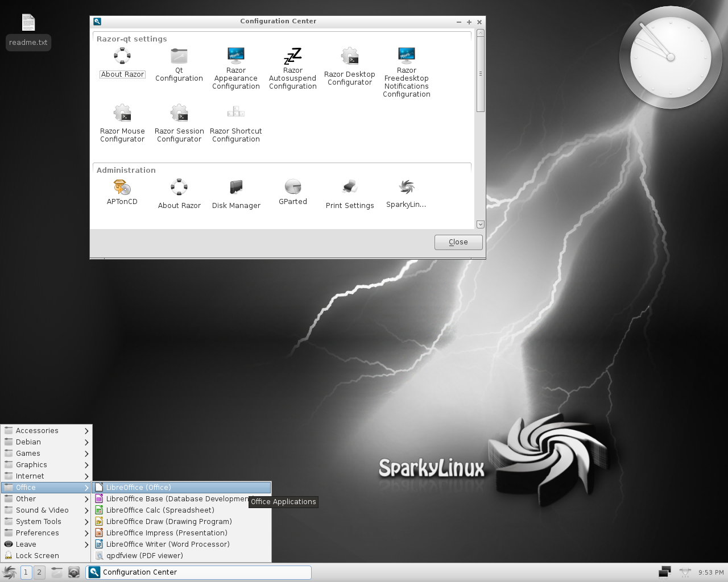Open the Leave menu entry

pos(46,544)
